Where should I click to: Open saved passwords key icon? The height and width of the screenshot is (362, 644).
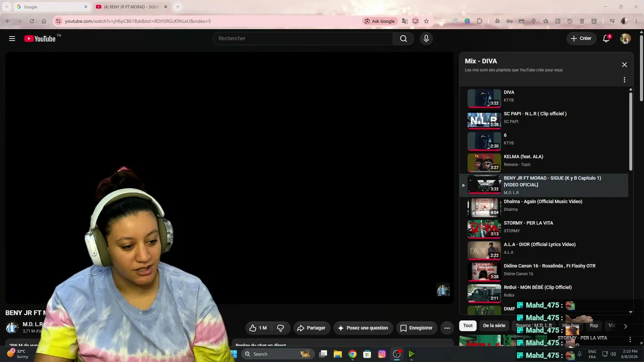tap(509, 21)
